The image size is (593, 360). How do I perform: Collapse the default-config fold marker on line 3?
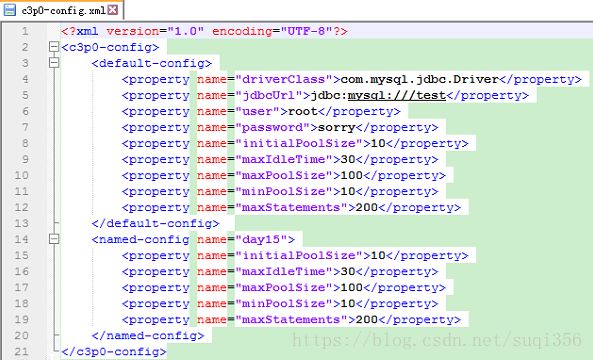click(x=54, y=63)
